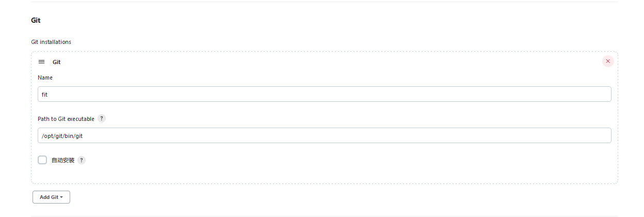Click the /opt/git/bin/git path text
The width and height of the screenshot is (644, 217).
point(62,136)
